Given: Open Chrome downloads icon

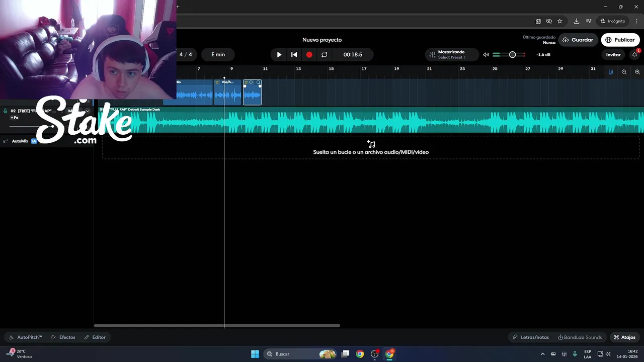Looking at the screenshot, I should (x=577, y=21).
